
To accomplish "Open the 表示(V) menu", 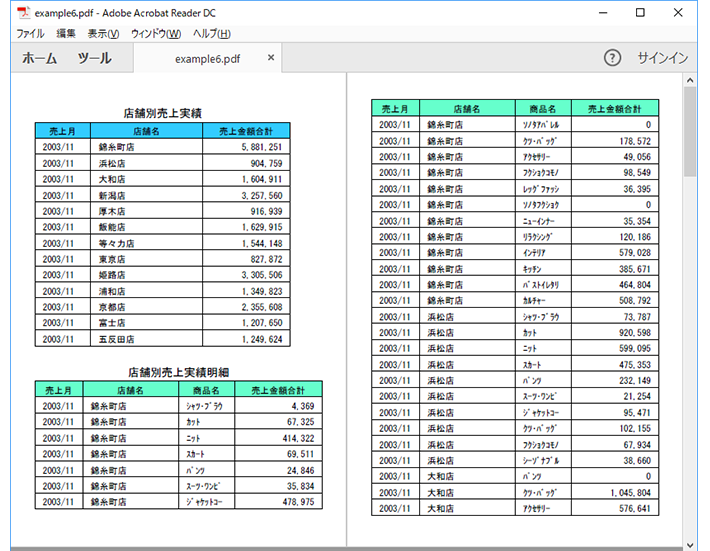I will pyautogui.click(x=103, y=34).
